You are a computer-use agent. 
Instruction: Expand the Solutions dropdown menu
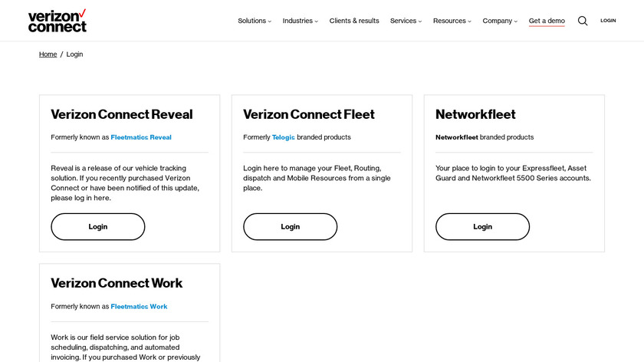coord(255,21)
